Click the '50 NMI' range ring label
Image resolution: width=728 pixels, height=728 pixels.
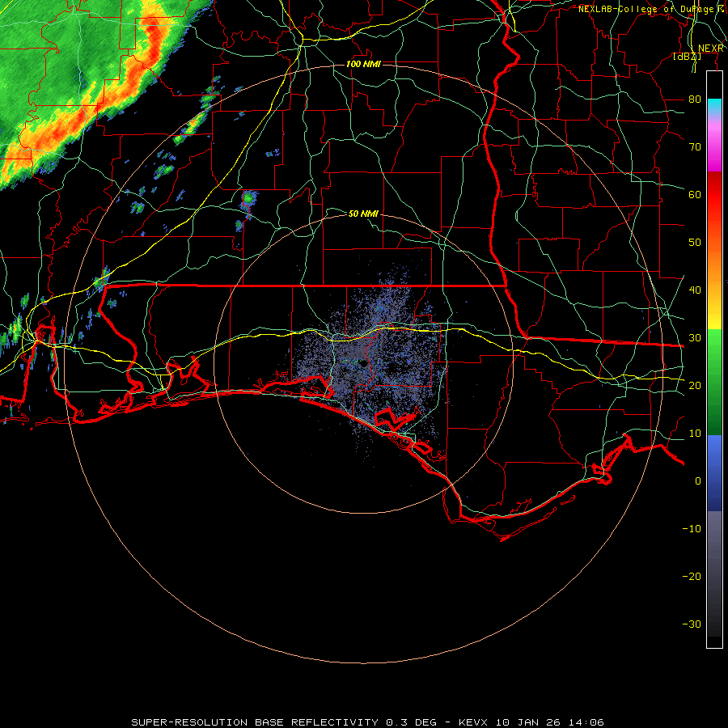click(x=363, y=214)
